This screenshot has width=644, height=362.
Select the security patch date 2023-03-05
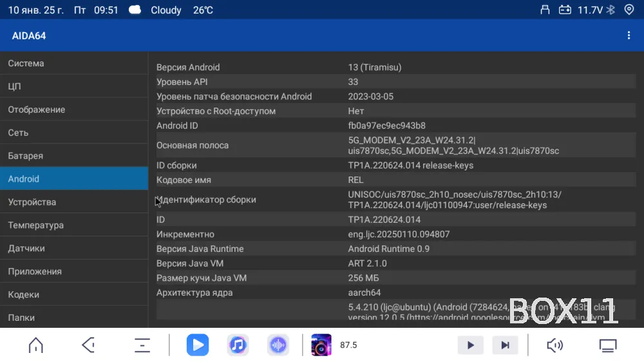coord(370,97)
